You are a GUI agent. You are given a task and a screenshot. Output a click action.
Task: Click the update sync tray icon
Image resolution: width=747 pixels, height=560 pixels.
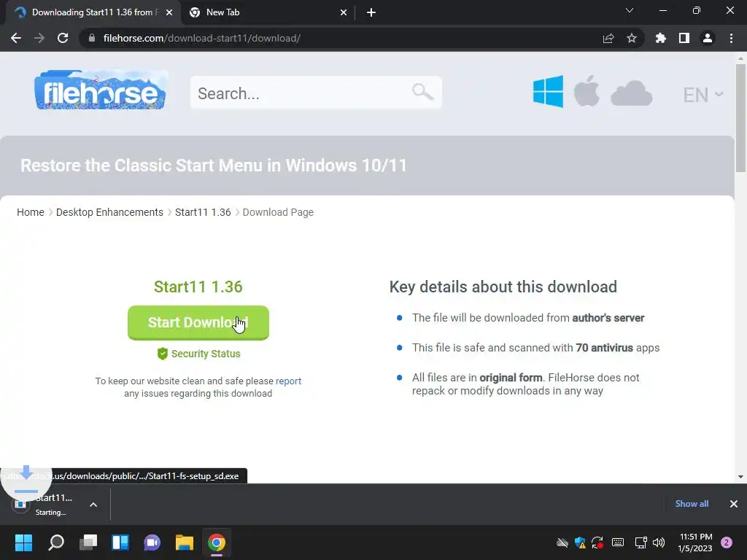[598, 542]
